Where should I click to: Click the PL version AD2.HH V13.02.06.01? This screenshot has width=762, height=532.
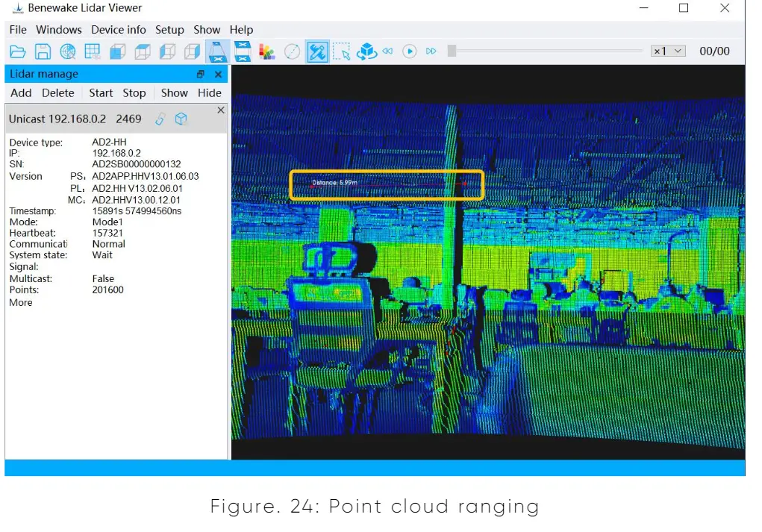tap(137, 189)
